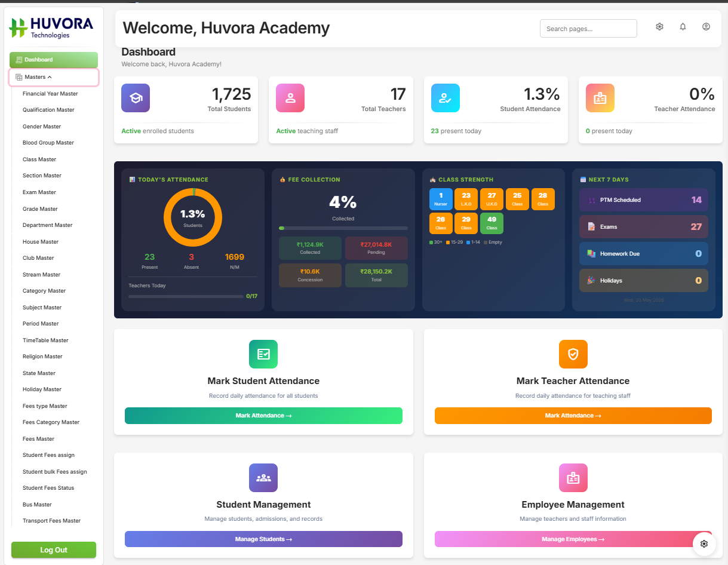Click the chart icon beside Today's Attendance
Screen dimensions: 728x565
[x=132, y=179]
